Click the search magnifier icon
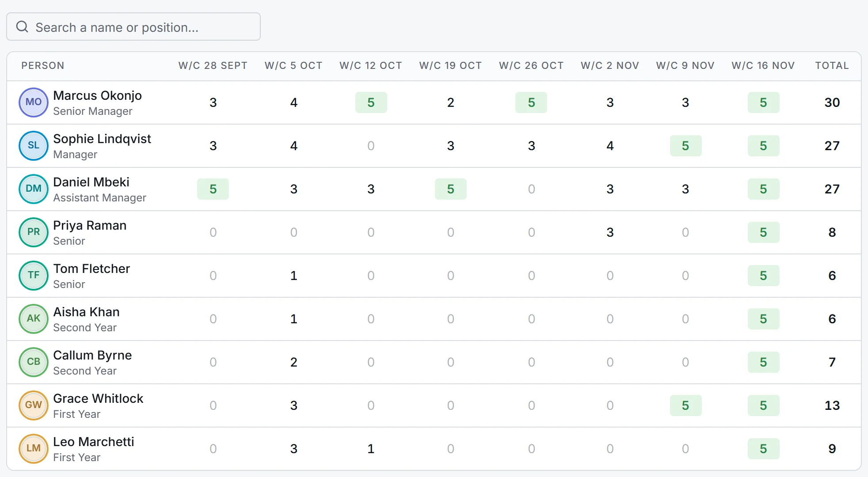 tap(22, 27)
